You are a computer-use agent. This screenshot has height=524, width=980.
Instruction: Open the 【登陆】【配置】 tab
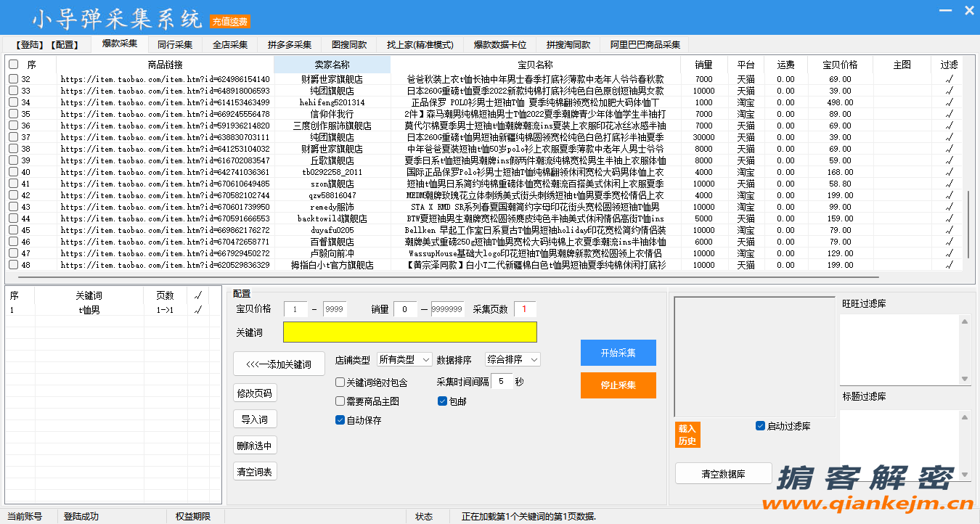(48, 44)
